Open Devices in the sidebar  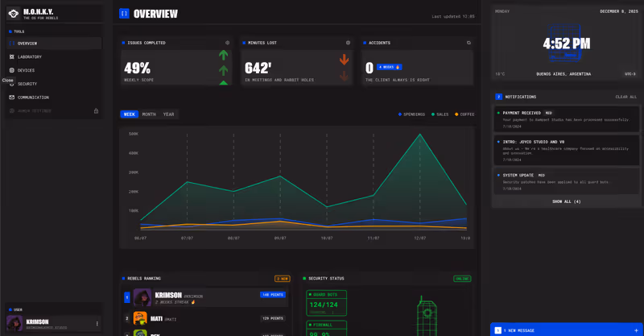54,70
